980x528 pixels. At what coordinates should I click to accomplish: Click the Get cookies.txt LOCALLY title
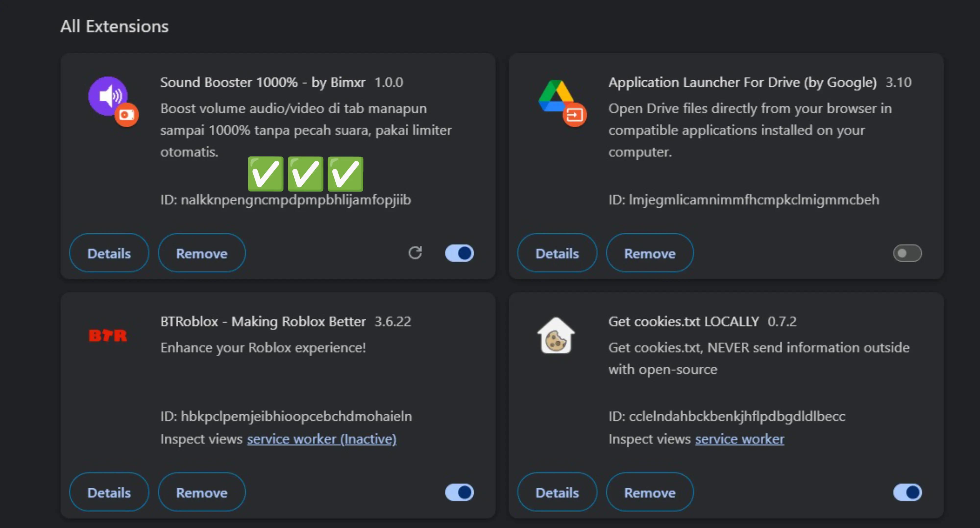point(684,322)
